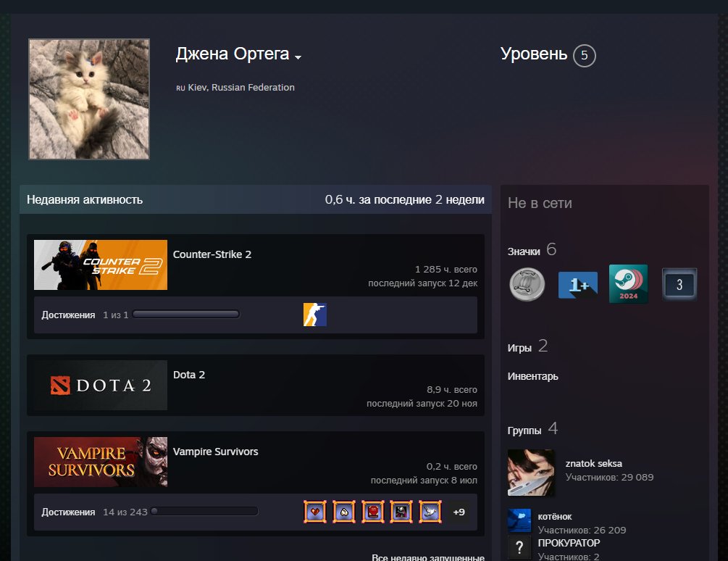
Task: Click the last Vampire Survivors achievement icon
Action: [x=430, y=512]
